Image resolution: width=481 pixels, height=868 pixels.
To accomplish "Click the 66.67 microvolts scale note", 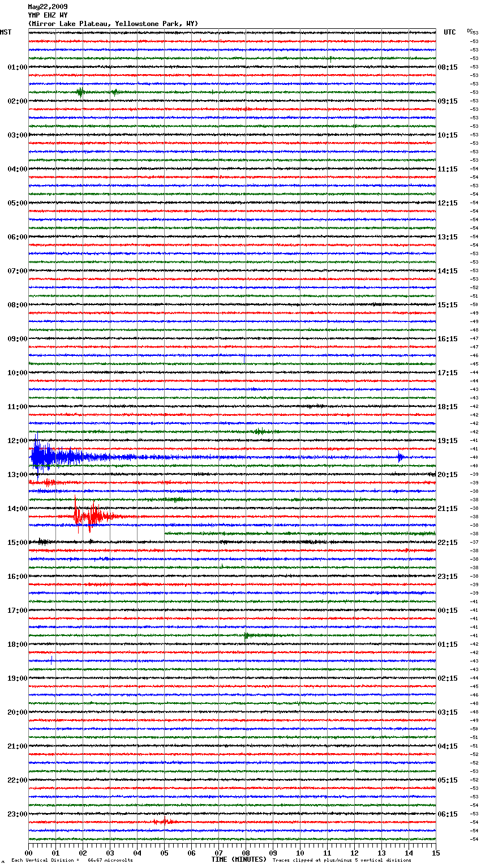I will 72,860.
